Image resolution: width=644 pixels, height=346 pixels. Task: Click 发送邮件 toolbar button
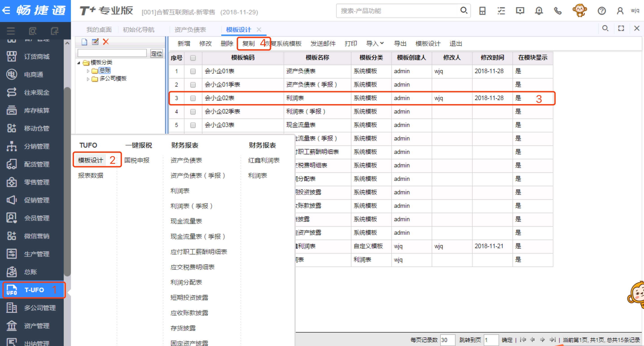tap(323, 44)
